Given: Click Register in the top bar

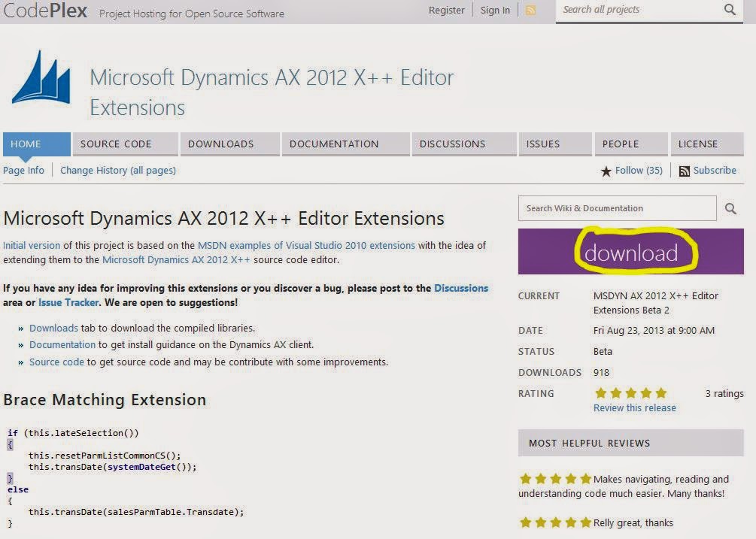Looking at the screenshot, I should 447,10.
